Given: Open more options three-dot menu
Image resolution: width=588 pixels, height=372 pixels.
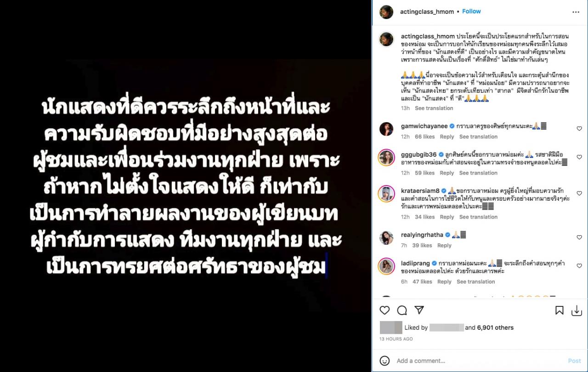Looking at the screenshot, I should [576, 11].
